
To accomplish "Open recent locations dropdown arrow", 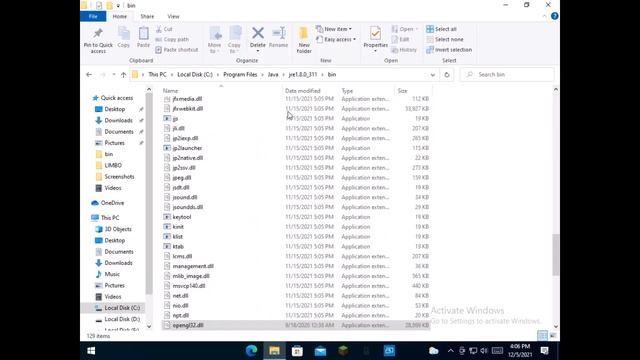I will pyautogui.click(x=113, y=75).
